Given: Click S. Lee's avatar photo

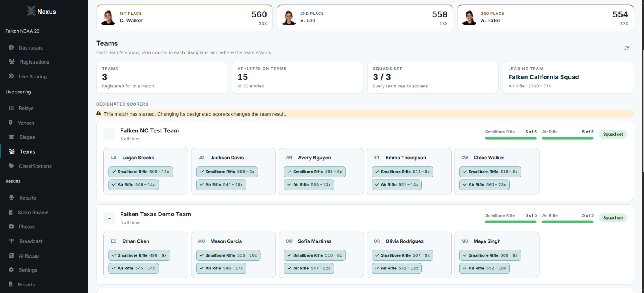Looking at the screenshot, I should click(289, 18).
